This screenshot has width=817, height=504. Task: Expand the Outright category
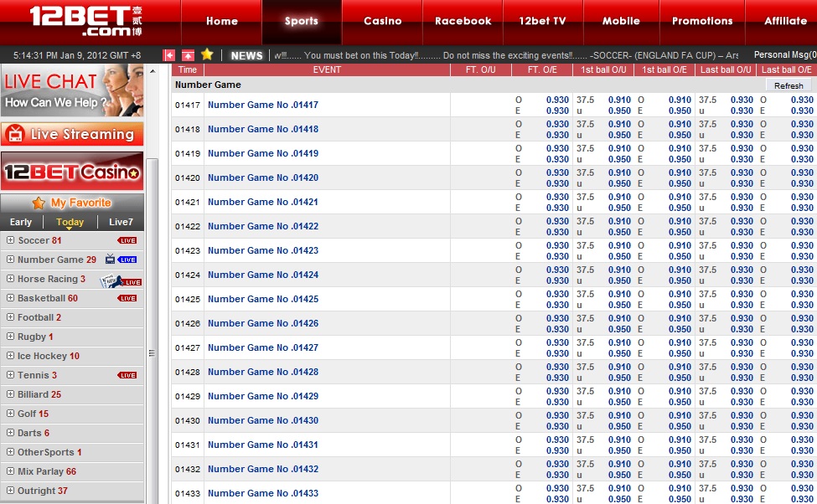[10, 491]
